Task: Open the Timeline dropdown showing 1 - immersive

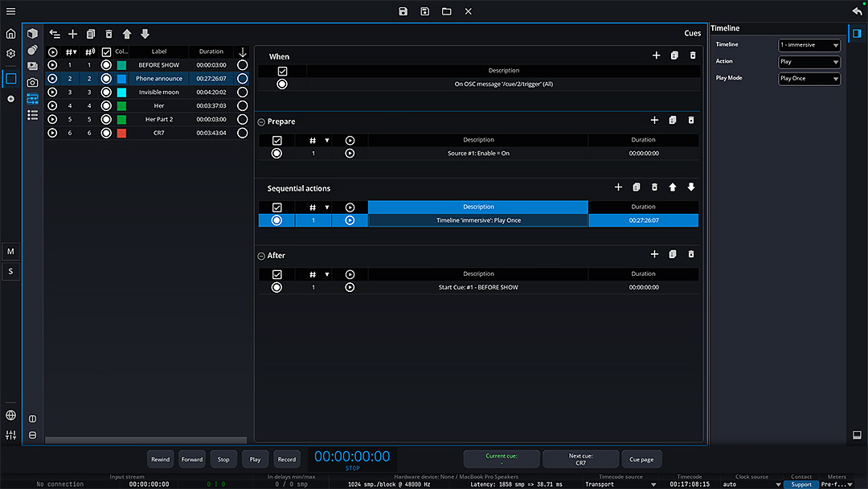Action: tap(809, 45)
